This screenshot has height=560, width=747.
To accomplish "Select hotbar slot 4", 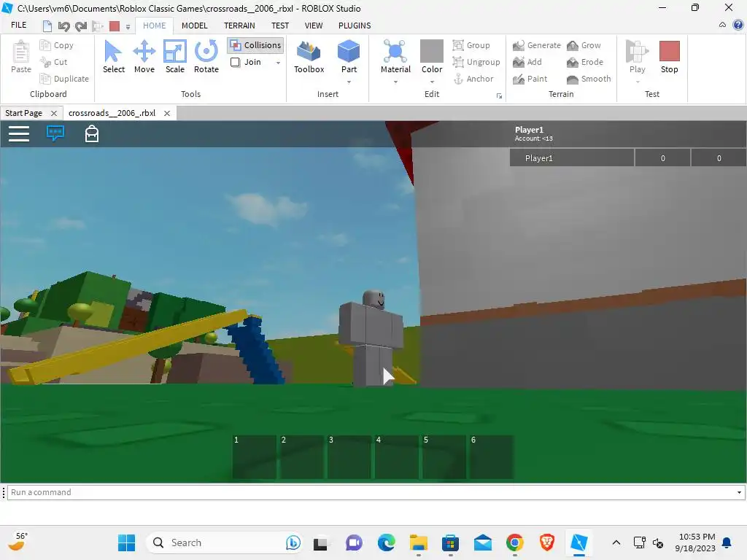I will point(396,456).
